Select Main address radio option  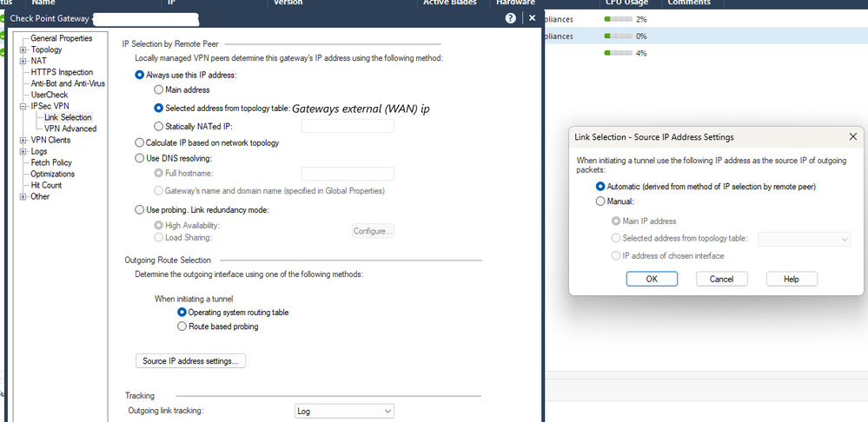tap(158, 89)
